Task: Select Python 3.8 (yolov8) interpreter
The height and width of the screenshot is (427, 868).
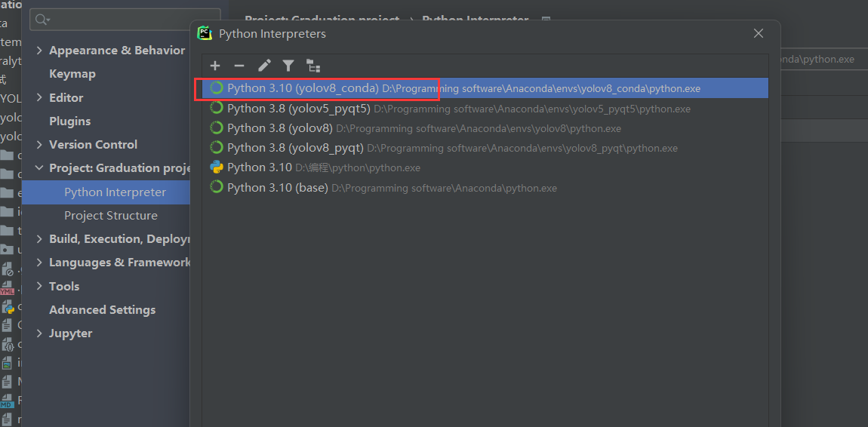Action: 485,128
